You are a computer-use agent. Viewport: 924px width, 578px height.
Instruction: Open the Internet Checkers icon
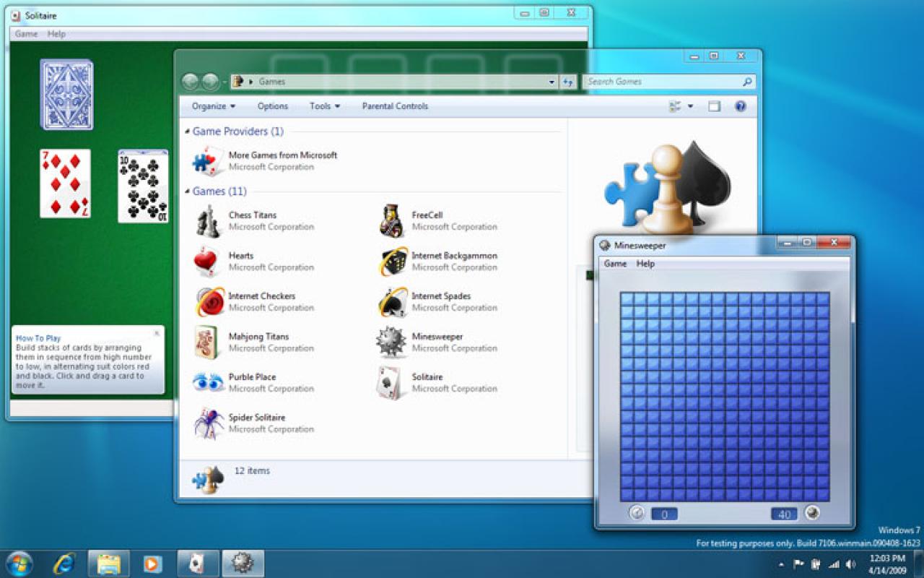(x=209, y=302)
